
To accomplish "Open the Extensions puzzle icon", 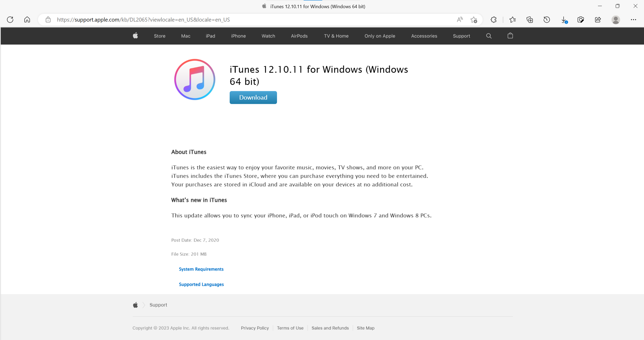I will [x=493, y=20].
